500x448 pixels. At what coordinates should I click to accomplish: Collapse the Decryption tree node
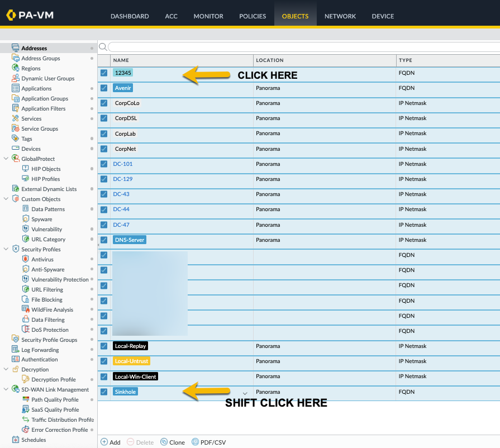pyautogui.click(x=6, y=369)
